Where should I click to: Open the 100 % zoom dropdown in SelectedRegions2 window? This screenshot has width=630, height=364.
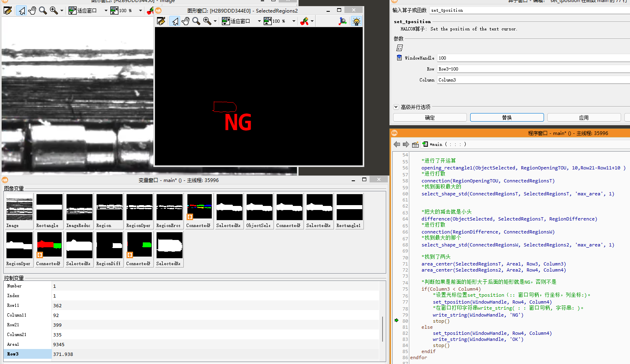(294, 21)
